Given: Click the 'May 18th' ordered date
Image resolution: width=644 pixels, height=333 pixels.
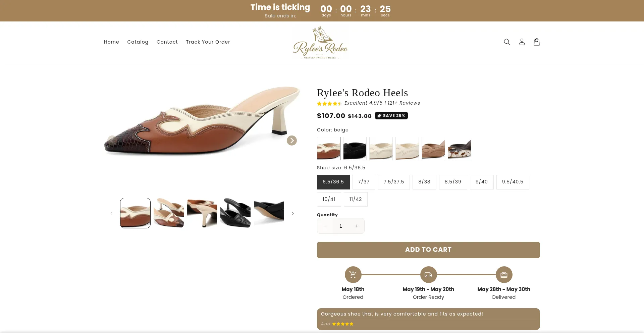Looking at the screenshot, I should point(353,289).
